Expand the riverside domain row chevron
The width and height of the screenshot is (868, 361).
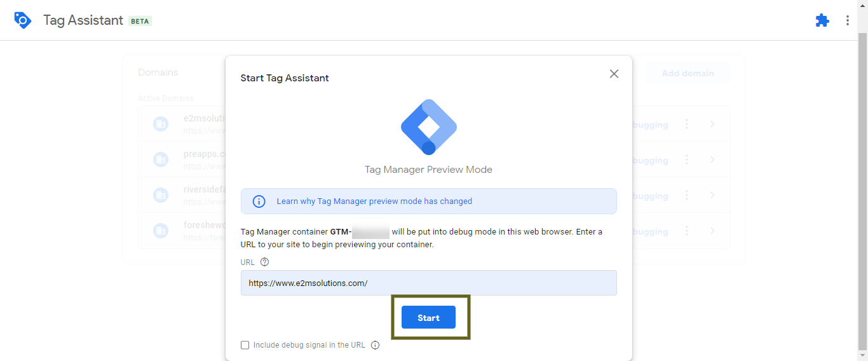712,196
